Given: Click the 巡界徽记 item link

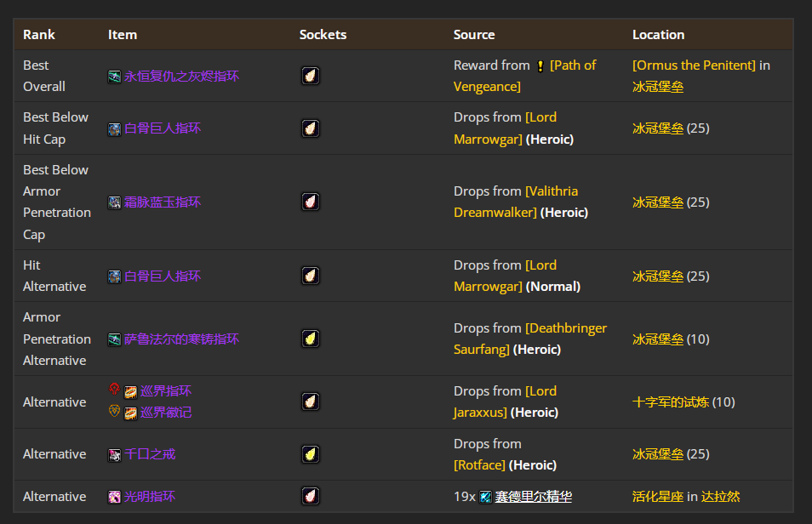Looking at the screenshot, I should point(166,413).
